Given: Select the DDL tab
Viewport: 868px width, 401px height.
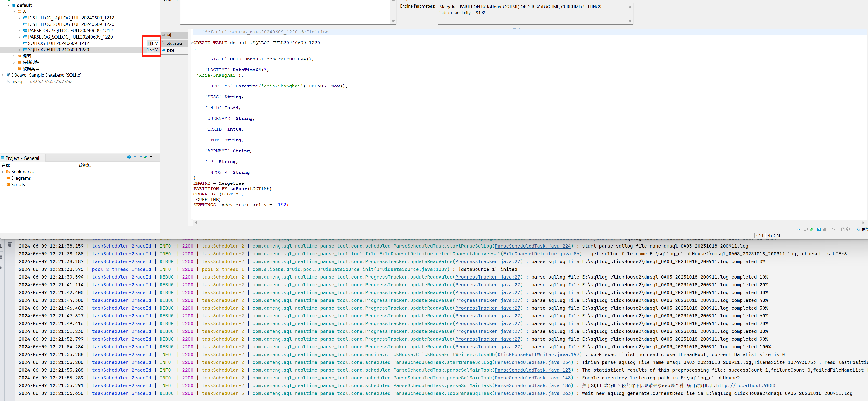Looking at the screenshot, I should click(x=171, y=51).
